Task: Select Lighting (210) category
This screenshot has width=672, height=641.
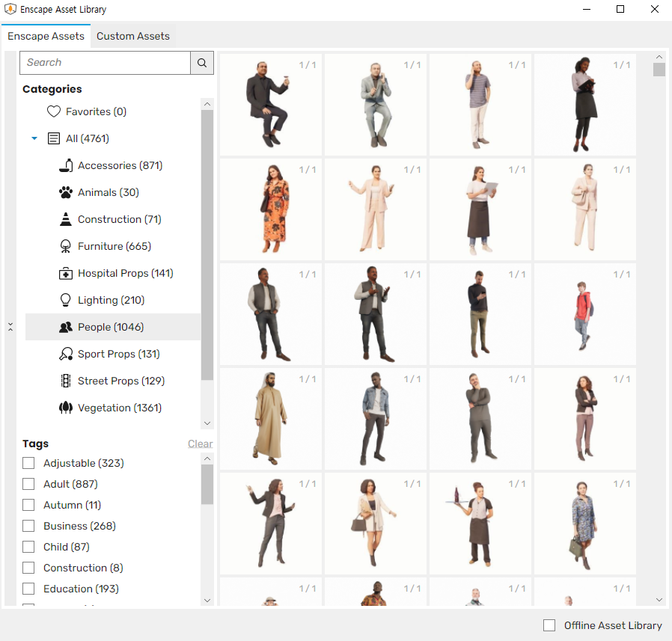Action: coord(111,300)
